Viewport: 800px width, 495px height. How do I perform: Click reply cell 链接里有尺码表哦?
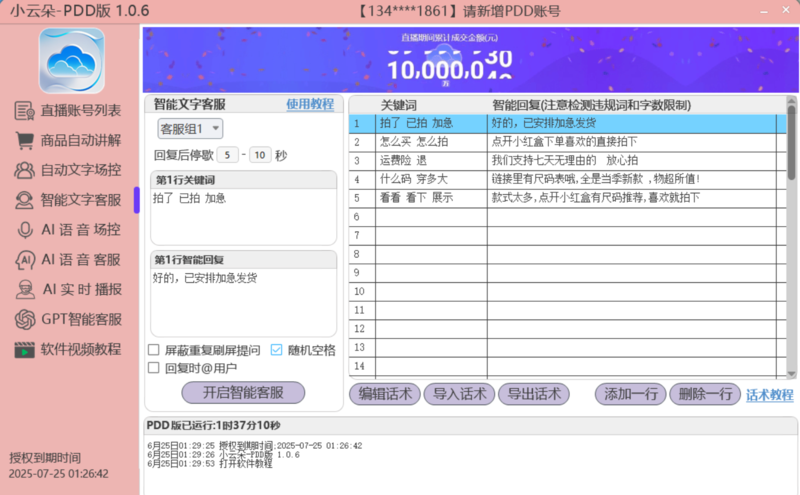tap(632, 180)
